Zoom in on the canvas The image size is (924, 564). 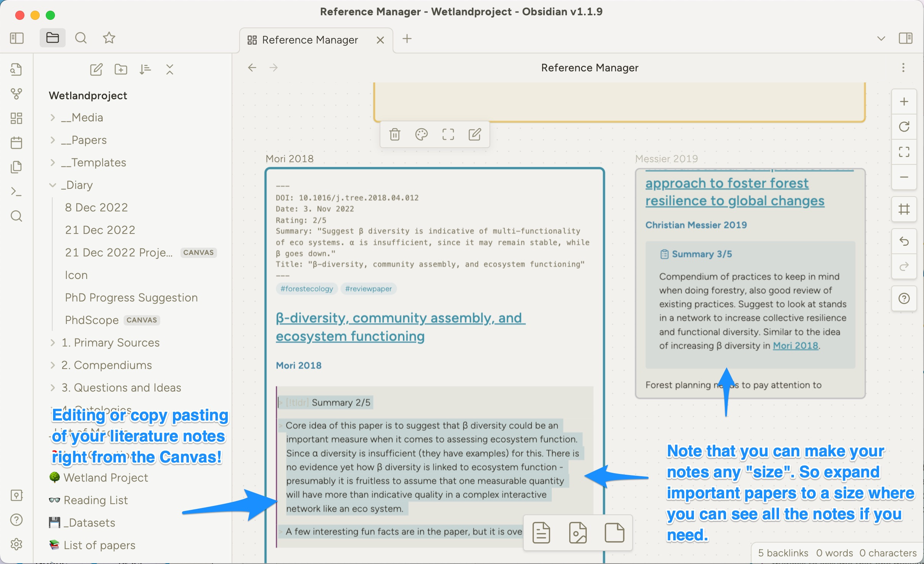click(x=904, y=102)
